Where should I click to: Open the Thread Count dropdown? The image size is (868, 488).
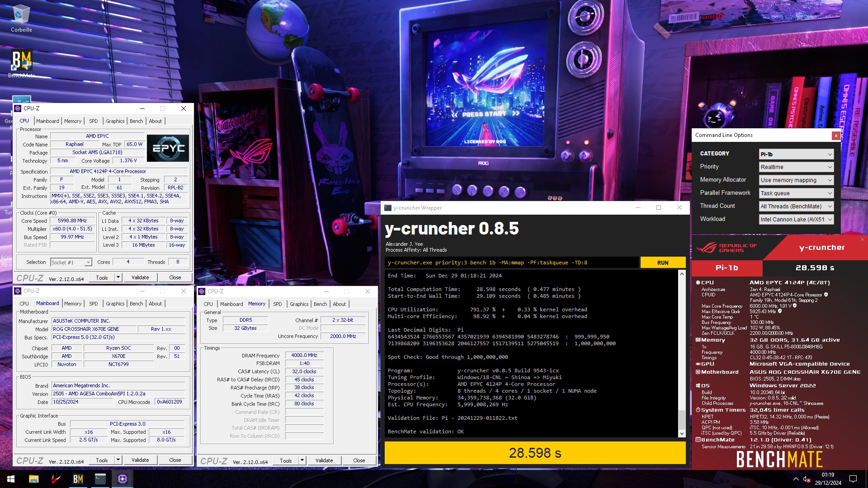(796, 206)
